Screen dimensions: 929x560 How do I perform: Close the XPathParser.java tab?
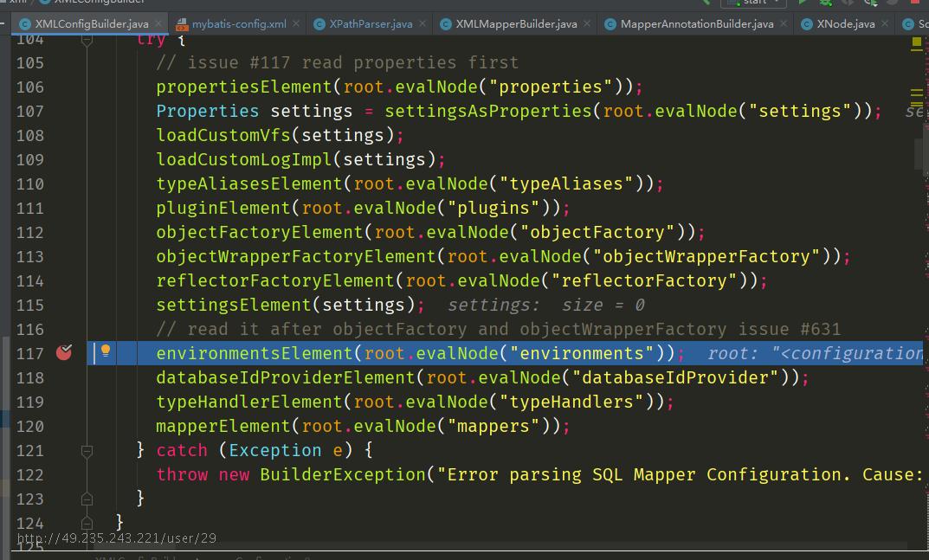pyautogui.click(x=423, y=23)
